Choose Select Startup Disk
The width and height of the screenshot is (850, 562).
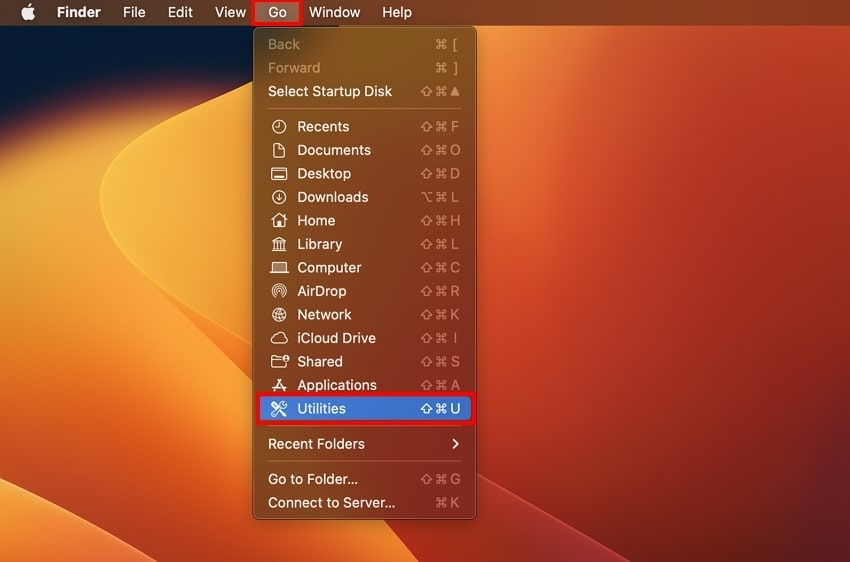click(x=364, y=92)
